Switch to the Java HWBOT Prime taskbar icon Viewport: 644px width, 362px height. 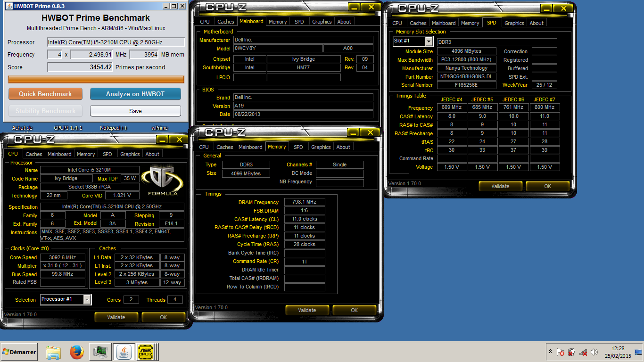tap(124, 352)
